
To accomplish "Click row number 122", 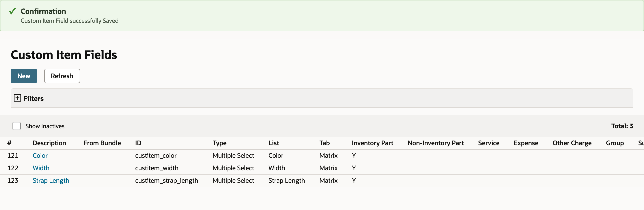I will (x=13, y=168).
